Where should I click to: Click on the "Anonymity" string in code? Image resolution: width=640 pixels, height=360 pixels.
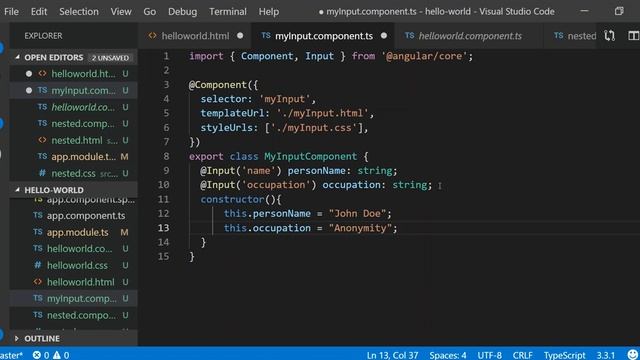[x=360, y=228]
